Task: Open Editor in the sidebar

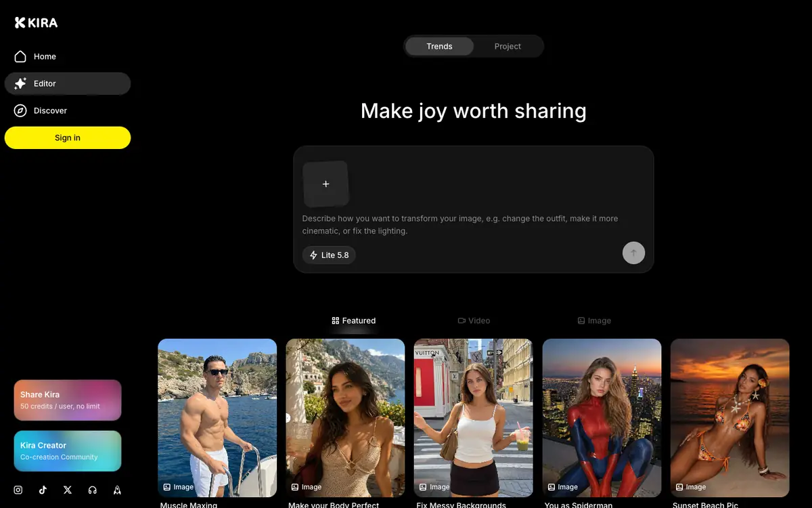Action: coord(68,83)
